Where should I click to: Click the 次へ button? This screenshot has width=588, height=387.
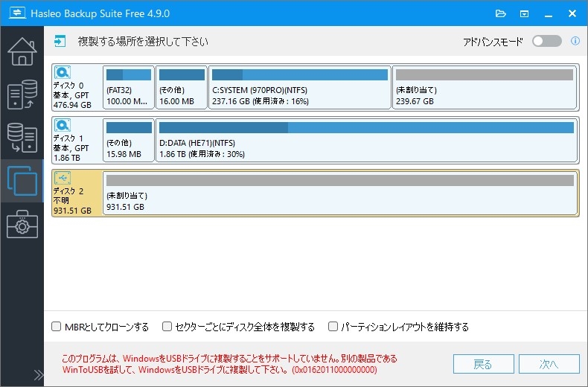[549, 364]
